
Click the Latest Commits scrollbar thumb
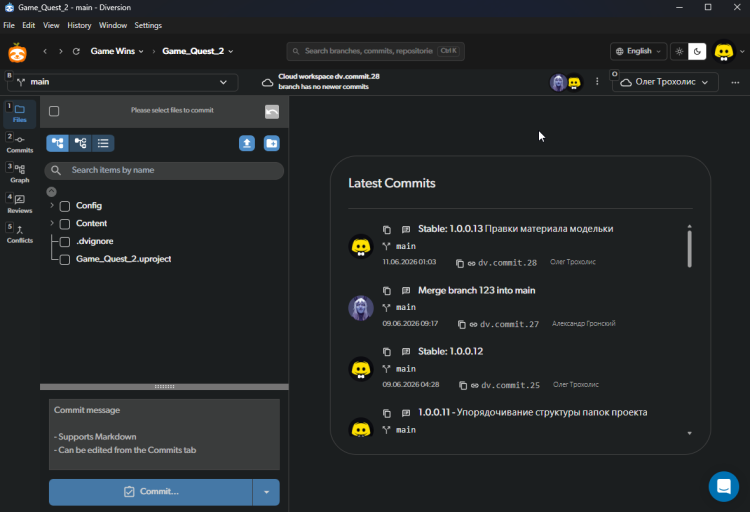click(x=689, y=249)
